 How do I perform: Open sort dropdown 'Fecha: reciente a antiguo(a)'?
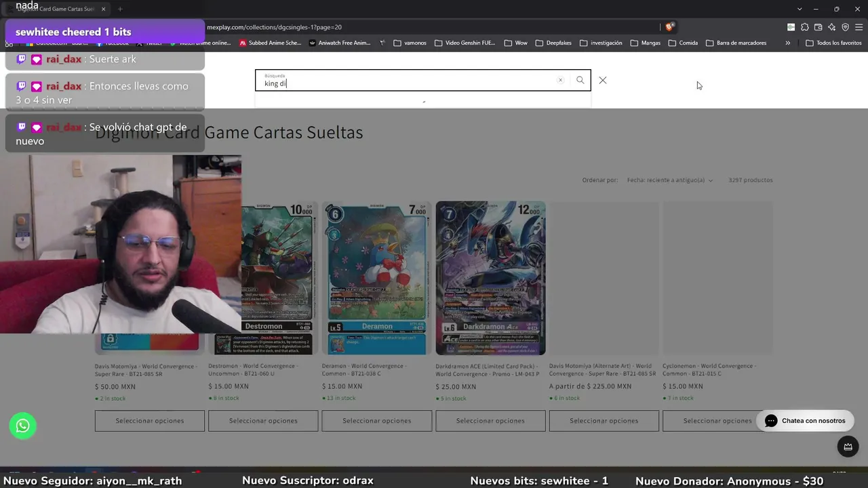tap(670, 180)
